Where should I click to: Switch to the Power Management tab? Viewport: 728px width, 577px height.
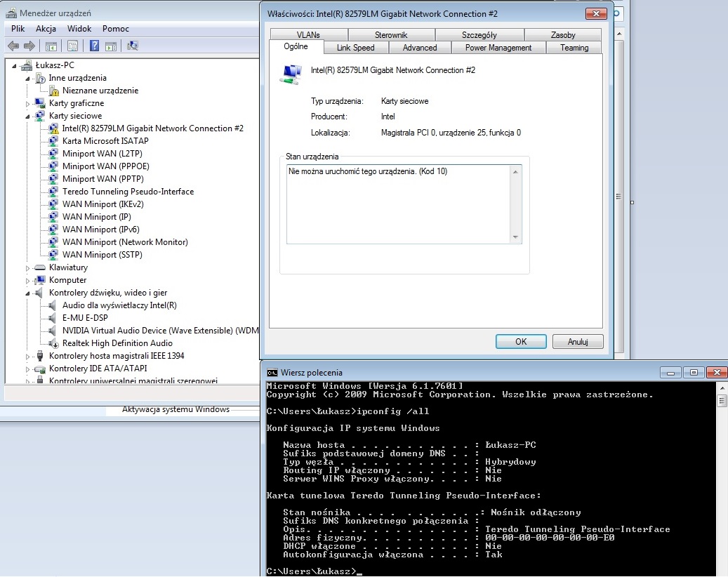tap(498, 47)
